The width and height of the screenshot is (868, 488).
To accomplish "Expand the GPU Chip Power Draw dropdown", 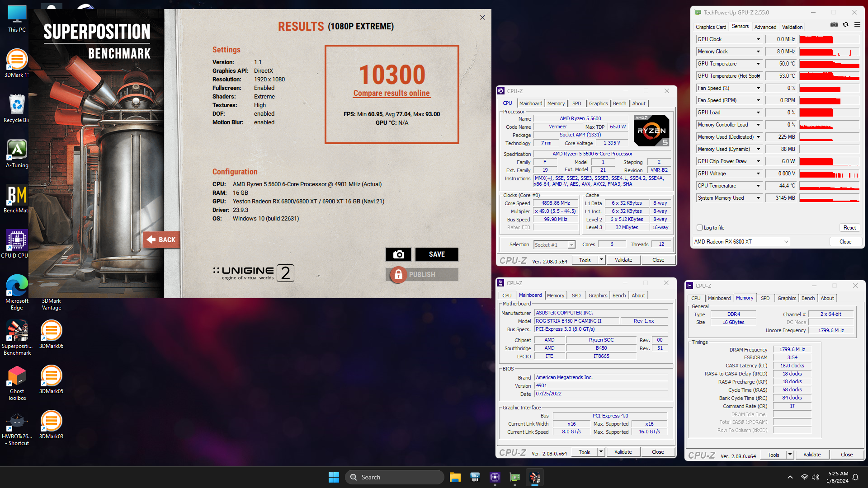I will coord(758,161).
